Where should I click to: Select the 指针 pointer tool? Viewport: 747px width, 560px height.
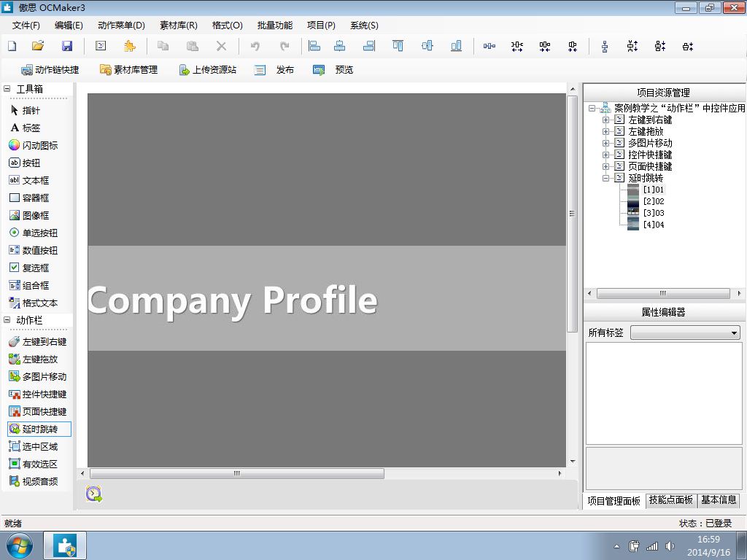26,111
